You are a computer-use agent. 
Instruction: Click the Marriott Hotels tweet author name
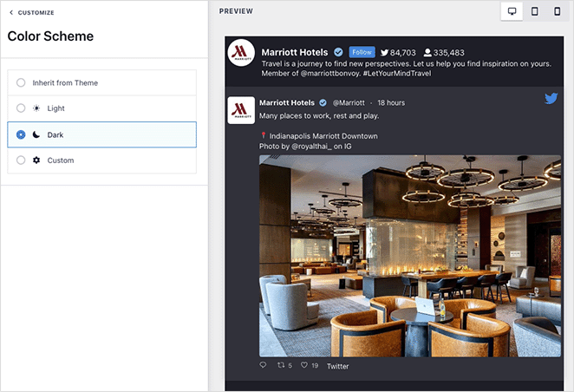(287, 103)
